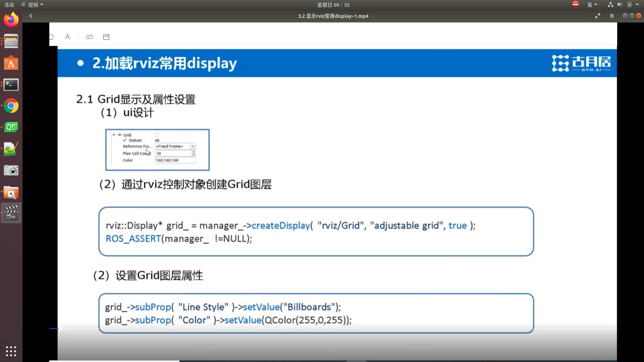Screen dimensions: 644x362
Task: Collapse the Grid tree arrow in the panel
Action: 114,135
